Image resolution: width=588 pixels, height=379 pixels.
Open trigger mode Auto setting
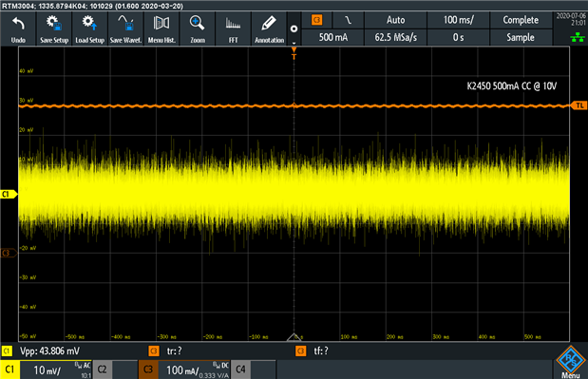[395, 20]
